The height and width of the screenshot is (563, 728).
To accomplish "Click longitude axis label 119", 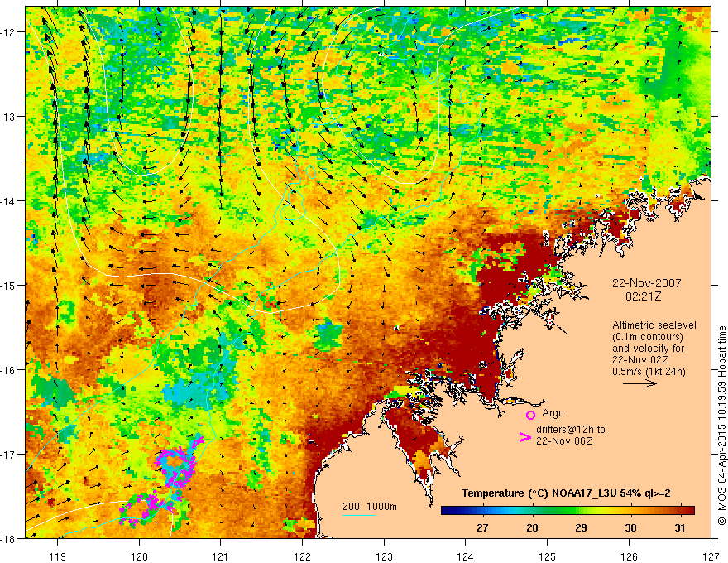I will coord(58,556).
